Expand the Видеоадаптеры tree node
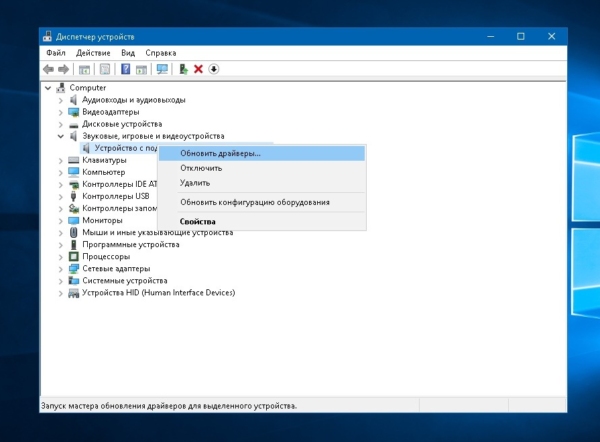The image size is (600, 442). click(60, 112)
